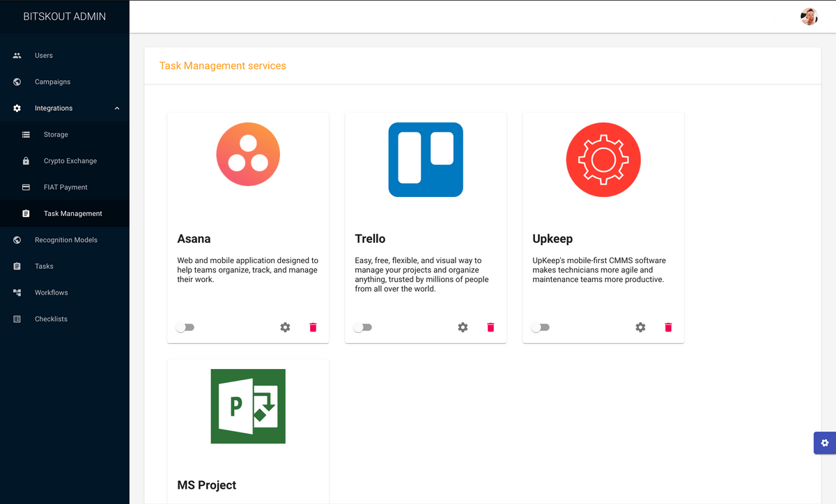Collapse the Integrations submenu chevron
This screenshot has height=504, width=836.
point(117,109)
